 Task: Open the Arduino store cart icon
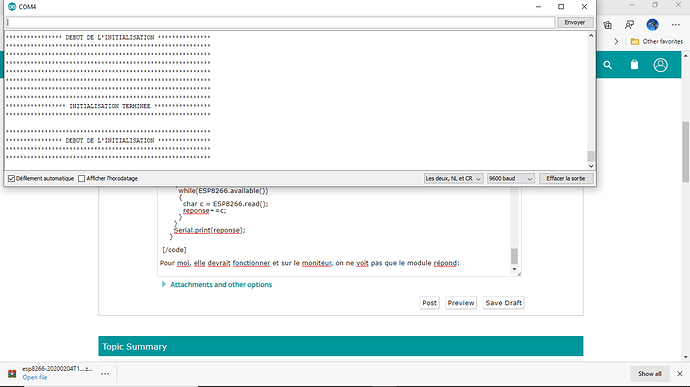(634, 65)
